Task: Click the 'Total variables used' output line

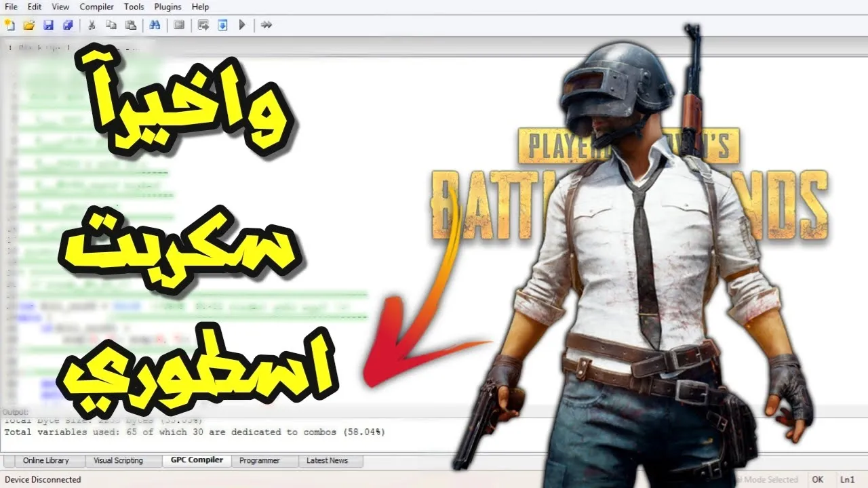Action: coord(195,432)
